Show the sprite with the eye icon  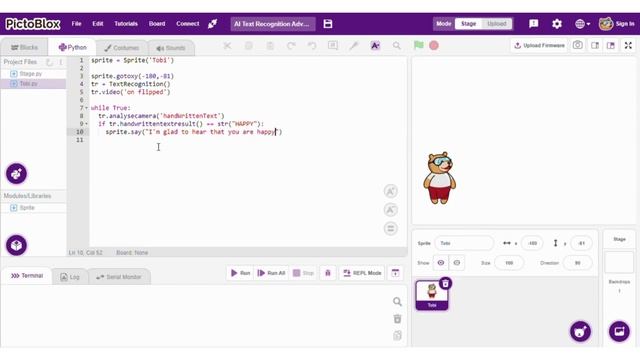click(x=440, y=263)
